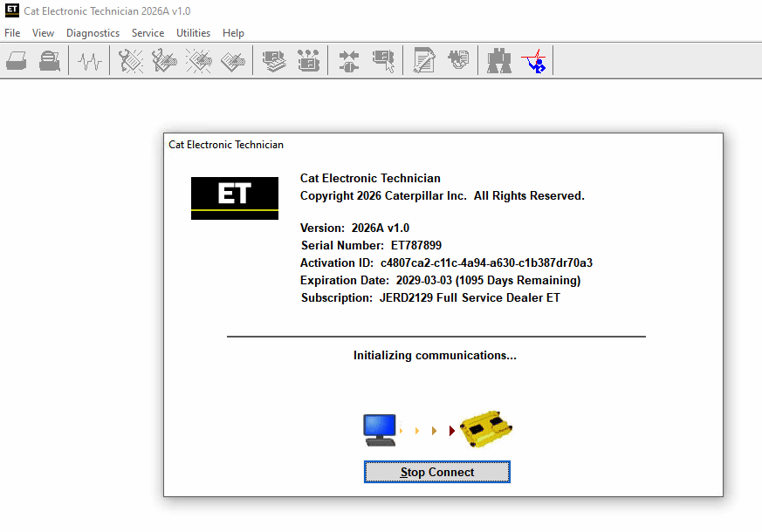Image resolution: width=762 pixels, height=532 pixels.
Task: Open the View menu
Action: tap(43, 33)
